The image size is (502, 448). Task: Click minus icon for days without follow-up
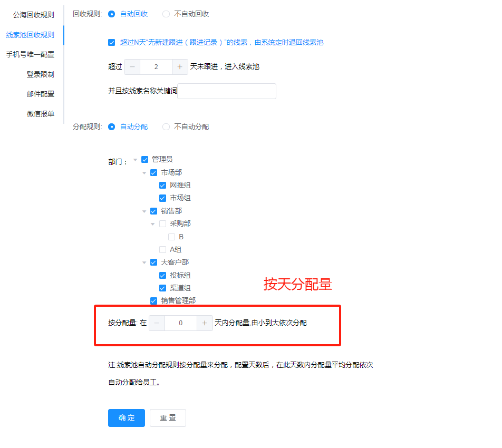(x=132, y=67)
